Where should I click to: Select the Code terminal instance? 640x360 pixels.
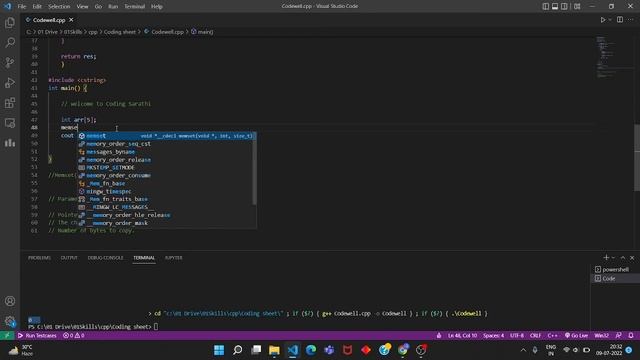[x=615, y=278]
